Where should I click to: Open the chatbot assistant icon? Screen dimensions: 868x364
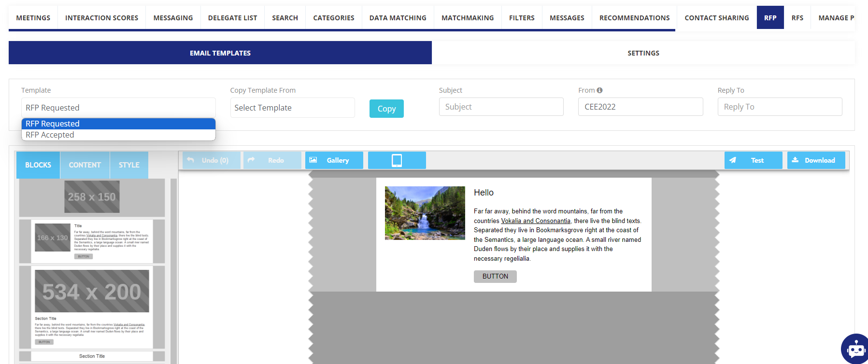point(855,349)
